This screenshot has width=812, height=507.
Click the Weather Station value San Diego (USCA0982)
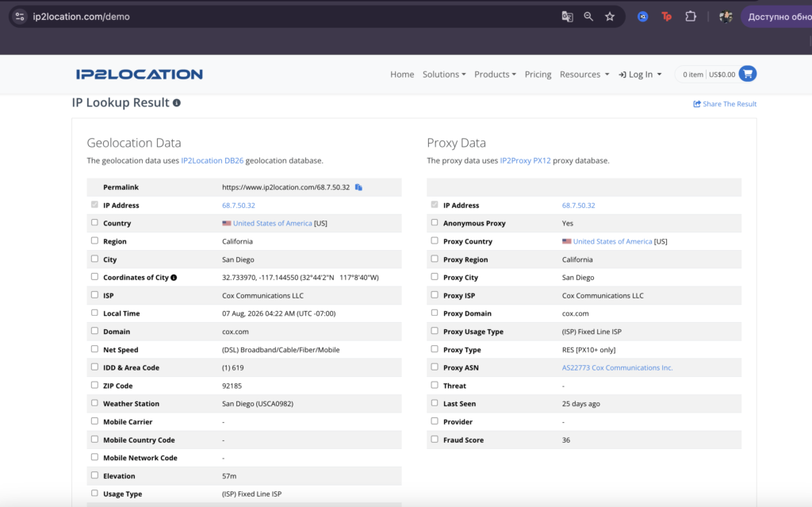[x=258, y=404]
